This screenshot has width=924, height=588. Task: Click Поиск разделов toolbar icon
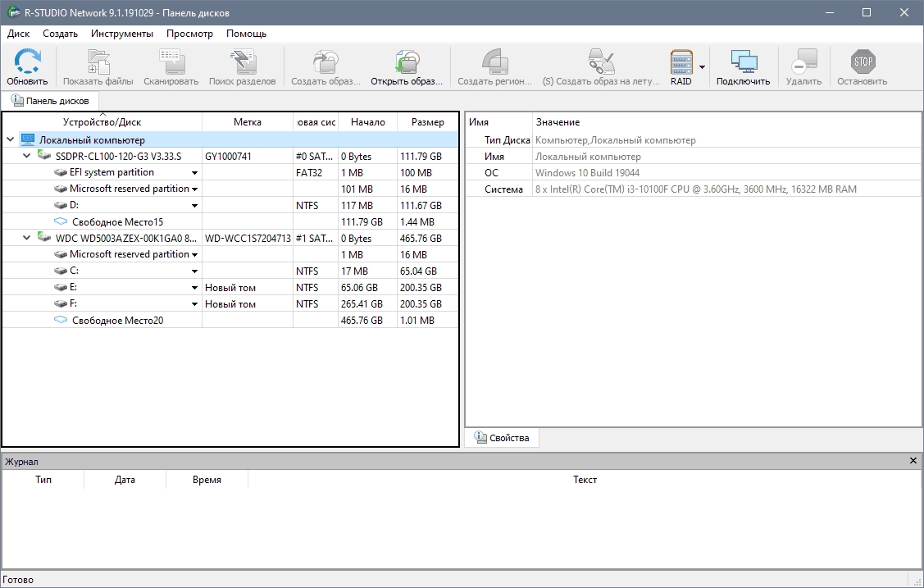coord(242,62)
